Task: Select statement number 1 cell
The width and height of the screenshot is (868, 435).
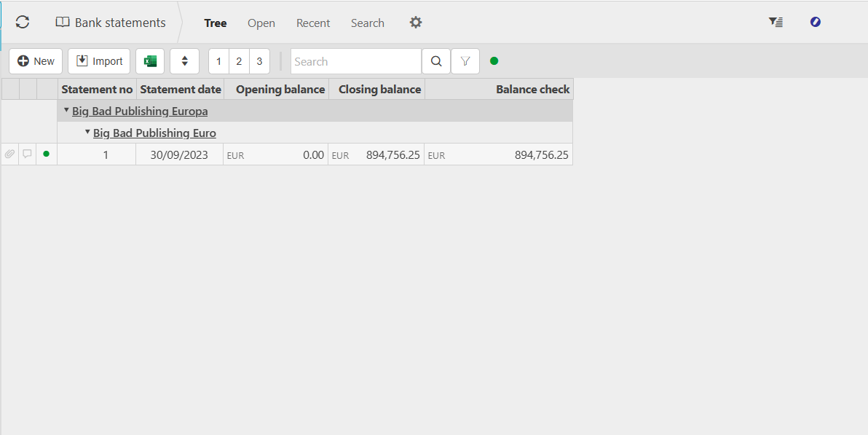Action: tap(96, 154)
